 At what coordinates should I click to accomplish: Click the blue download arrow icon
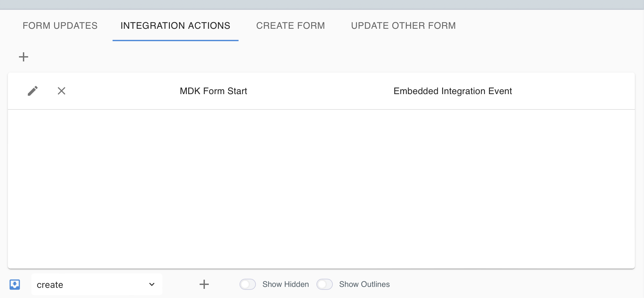[15, 284]
